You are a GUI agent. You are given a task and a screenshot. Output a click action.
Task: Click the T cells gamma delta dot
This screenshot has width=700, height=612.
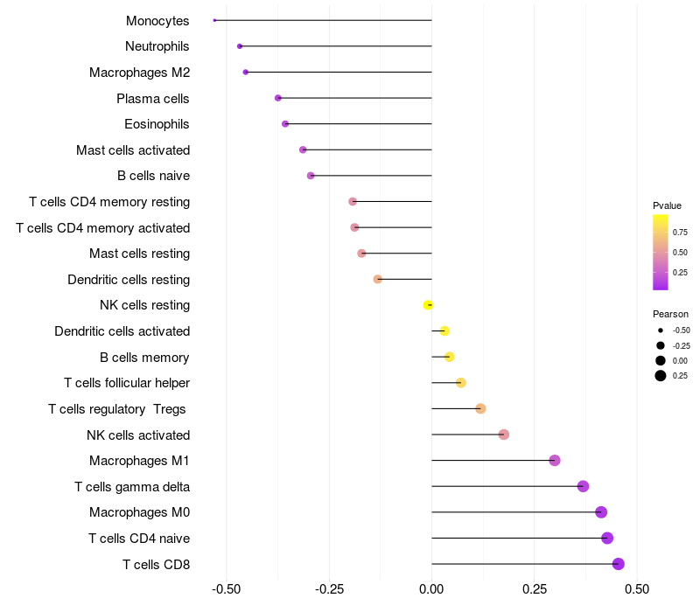(584, 486)
